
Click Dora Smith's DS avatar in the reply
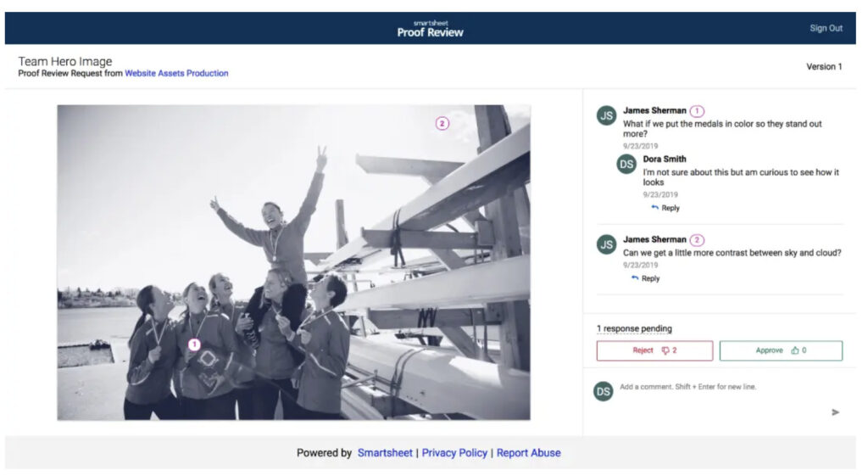626,164
